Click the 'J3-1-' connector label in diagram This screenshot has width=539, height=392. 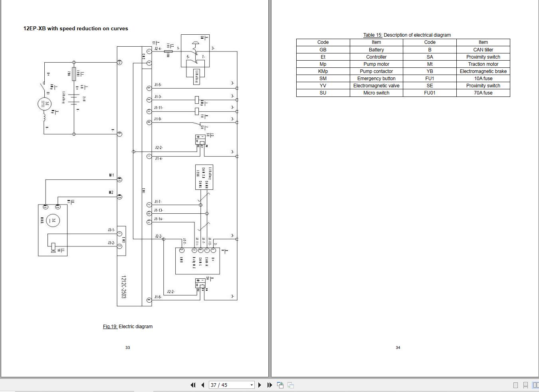[x=111, y=230]
